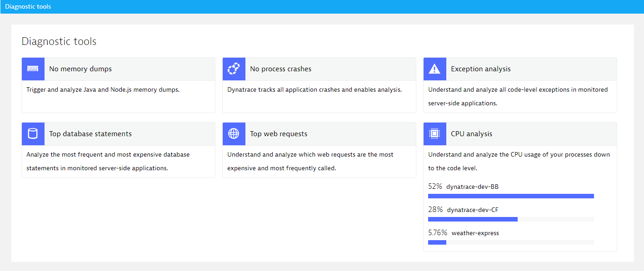The height and width of the screenshot is (271, 644).
Task: Open Exception analysis title
Action: pyautogui.click(x=481, y=69)
